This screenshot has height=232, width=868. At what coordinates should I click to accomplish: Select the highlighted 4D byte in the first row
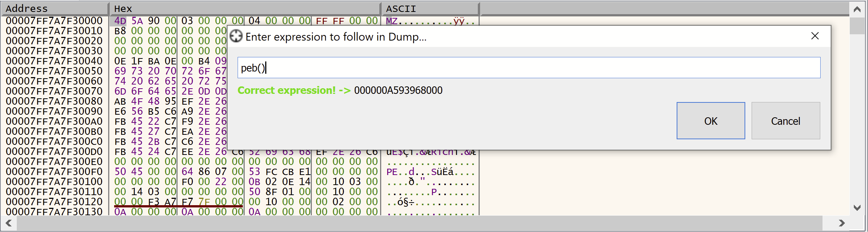[x=120, y=21]
